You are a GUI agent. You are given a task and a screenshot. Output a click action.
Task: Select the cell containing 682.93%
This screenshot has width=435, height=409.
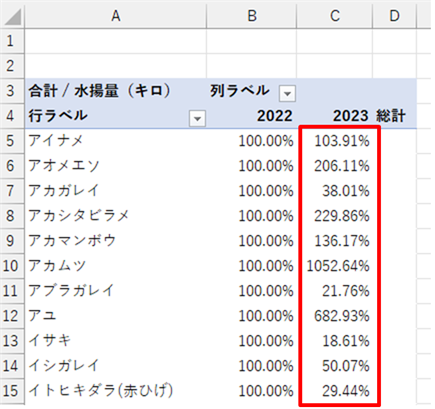pyautogui.click(x=335, y=316)
